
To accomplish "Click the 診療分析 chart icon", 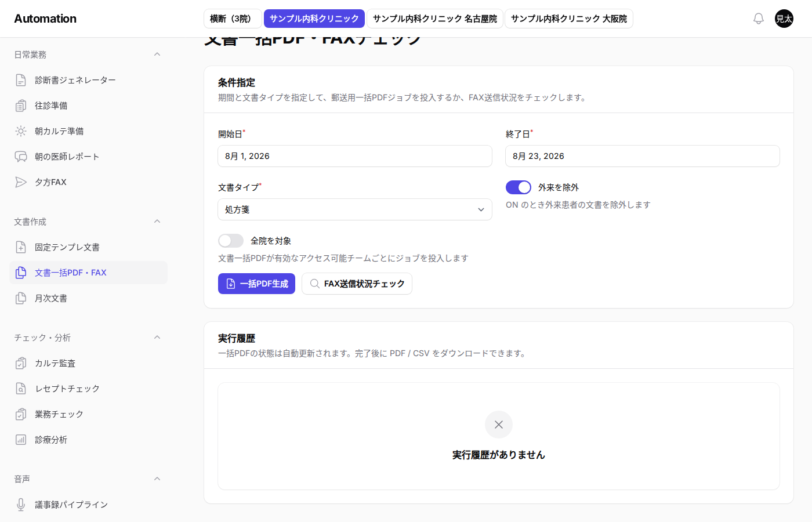I will coord(21,440).
